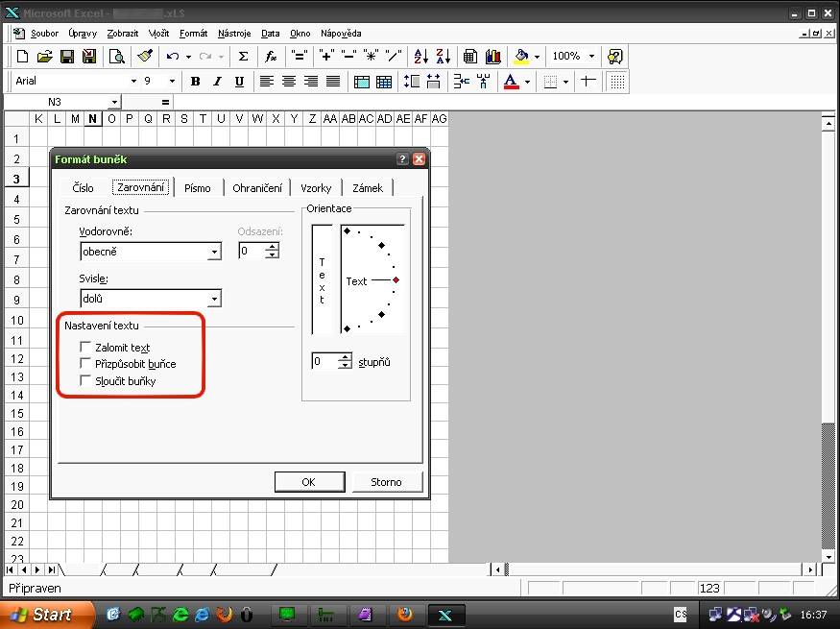Click the Underline U icon
The image size is (840, 629).
click(x=239, y=82)
